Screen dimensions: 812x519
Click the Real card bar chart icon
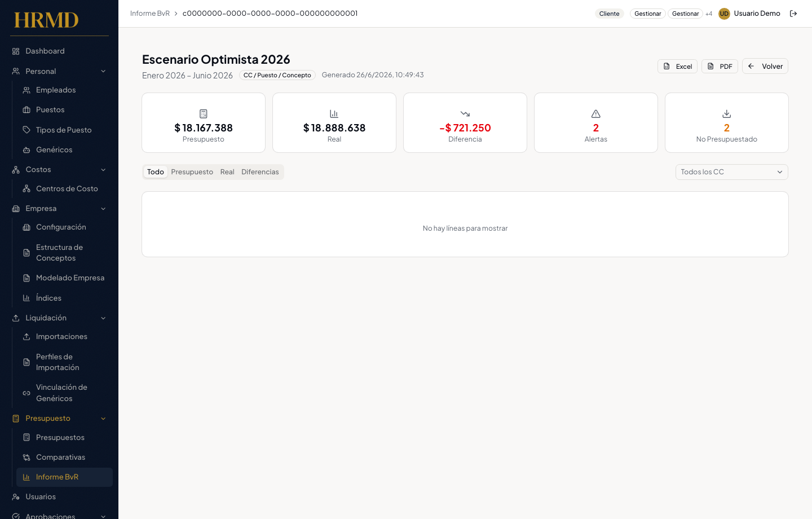click(x=334, y=114)
